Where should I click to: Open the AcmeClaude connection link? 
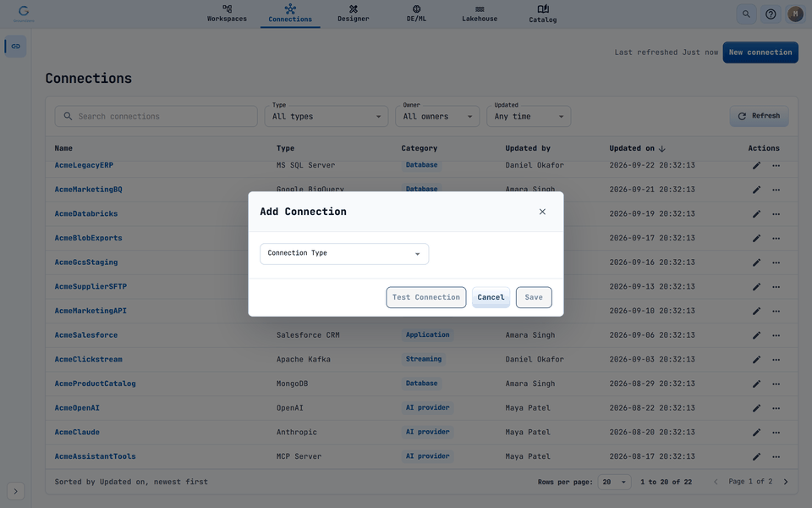click(x=77, y=433)
